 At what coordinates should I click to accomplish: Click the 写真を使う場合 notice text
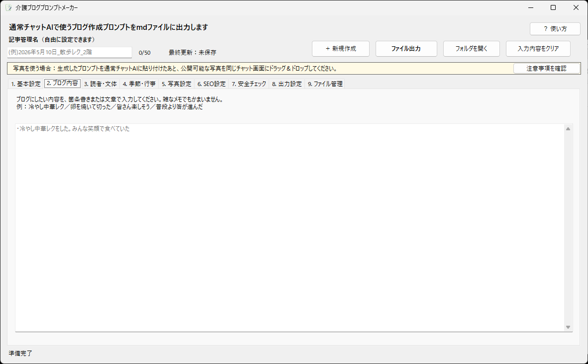point(175,69)
